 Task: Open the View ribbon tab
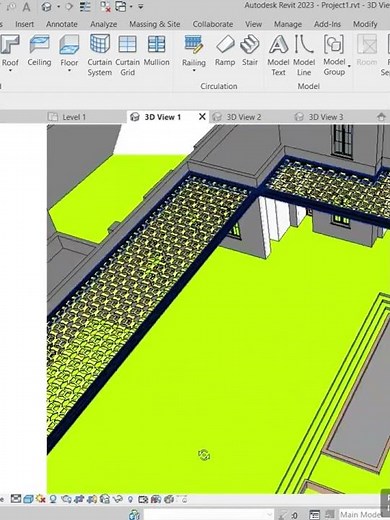pyautogui.click(x=253, y=24)
